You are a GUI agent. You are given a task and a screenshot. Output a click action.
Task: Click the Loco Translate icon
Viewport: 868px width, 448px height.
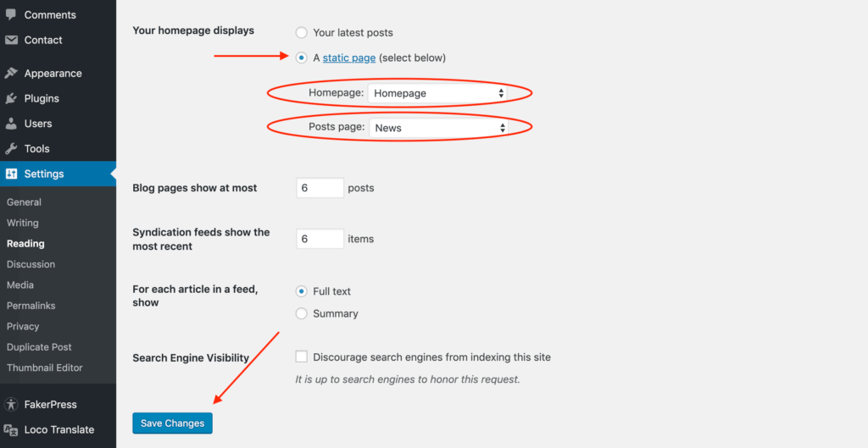(11, 429)
